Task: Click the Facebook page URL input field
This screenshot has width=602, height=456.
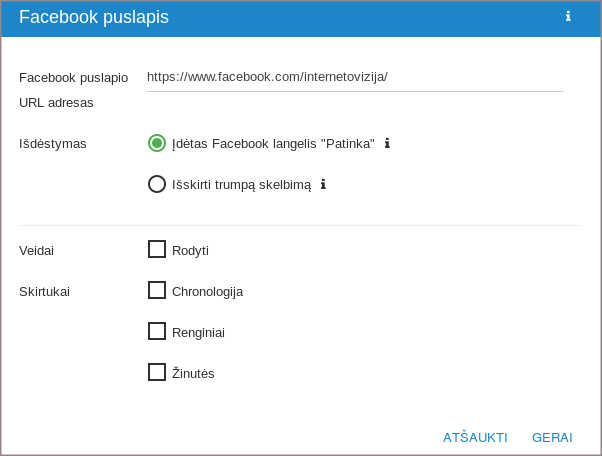Action: pos(355,77)
